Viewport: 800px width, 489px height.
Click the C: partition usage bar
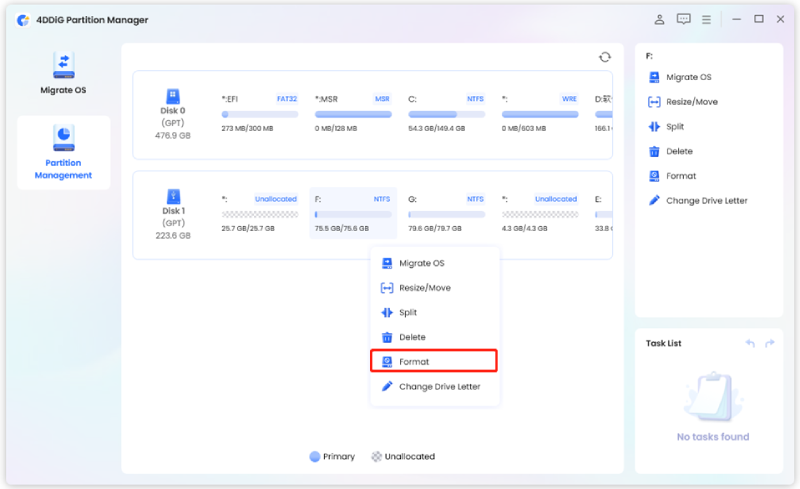(446, 114)
